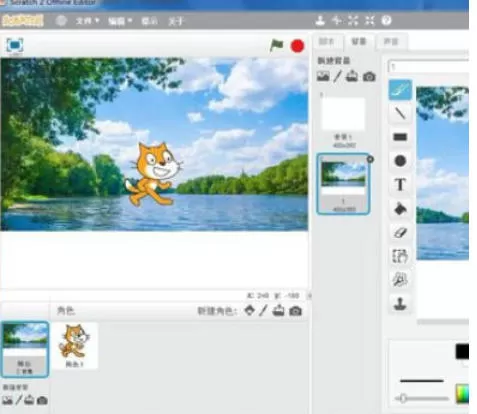Screen dimensions: 477x414
Task: Select the Eraser tool in paint editor
Action: coord(400,232)
